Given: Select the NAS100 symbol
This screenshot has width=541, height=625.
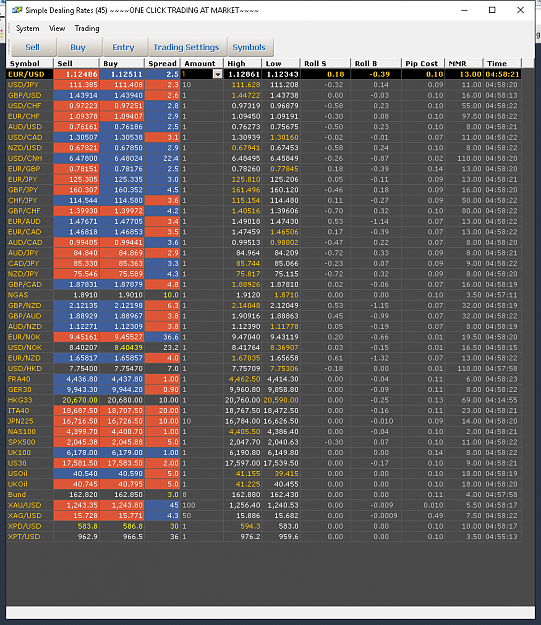Looking at the screenshot, I should point(22,432).
